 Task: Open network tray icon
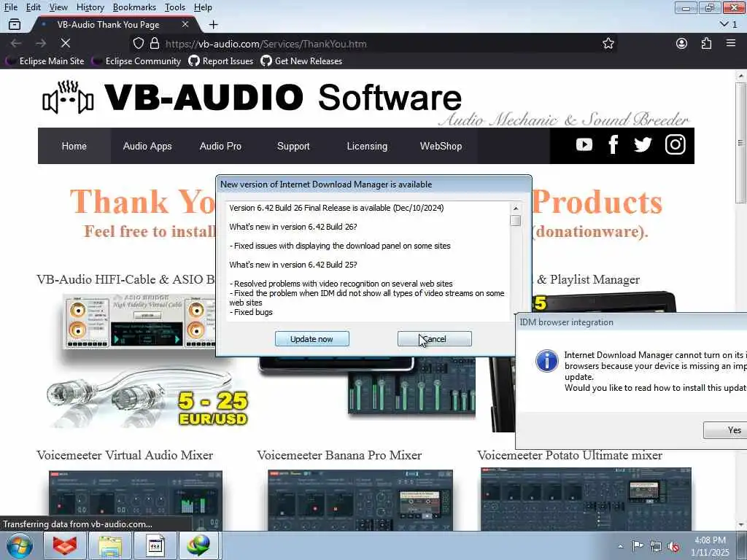pyautogui.click(x=656, y=547)
